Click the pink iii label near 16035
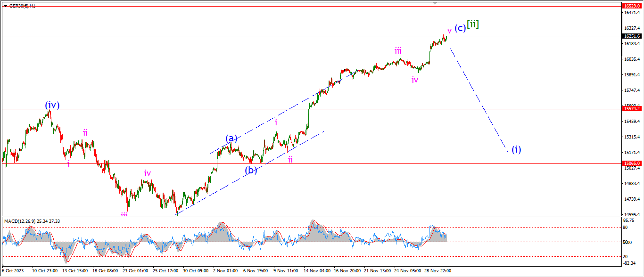This screenshot has height=277, width=644. 398,51
